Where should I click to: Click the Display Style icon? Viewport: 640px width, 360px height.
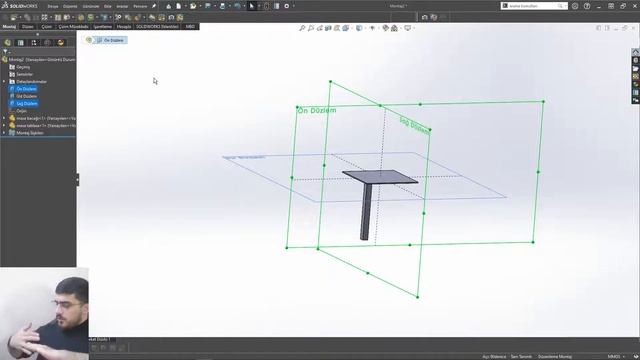[x=358, y=28]
